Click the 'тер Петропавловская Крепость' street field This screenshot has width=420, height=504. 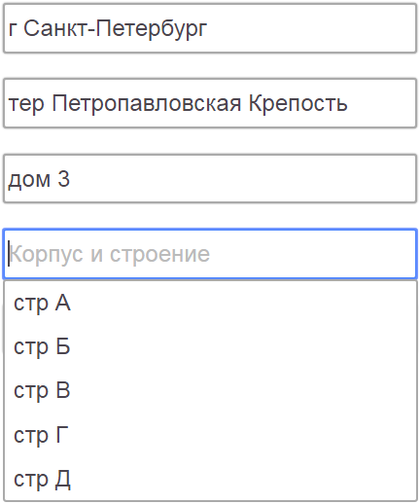point(210,103)
